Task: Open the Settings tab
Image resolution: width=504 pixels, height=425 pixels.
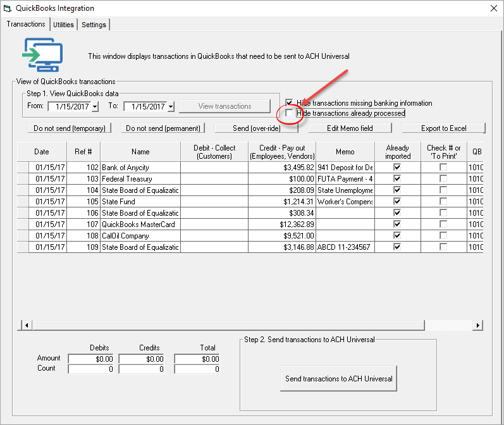Action: tap(94, 25)
